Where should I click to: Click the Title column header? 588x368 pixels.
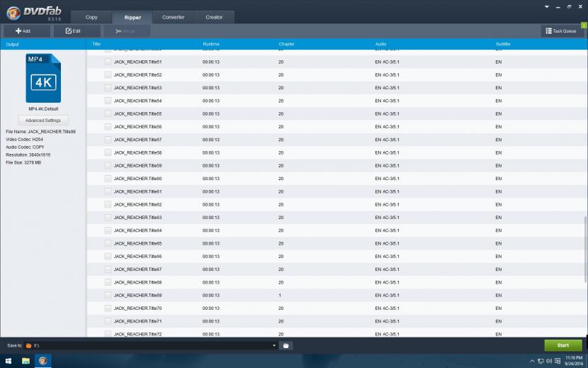click(x=96, y=44)
